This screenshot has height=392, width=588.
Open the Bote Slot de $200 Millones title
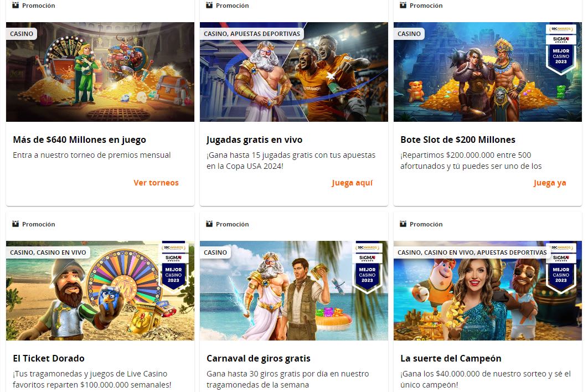click(x=458, y=140)
